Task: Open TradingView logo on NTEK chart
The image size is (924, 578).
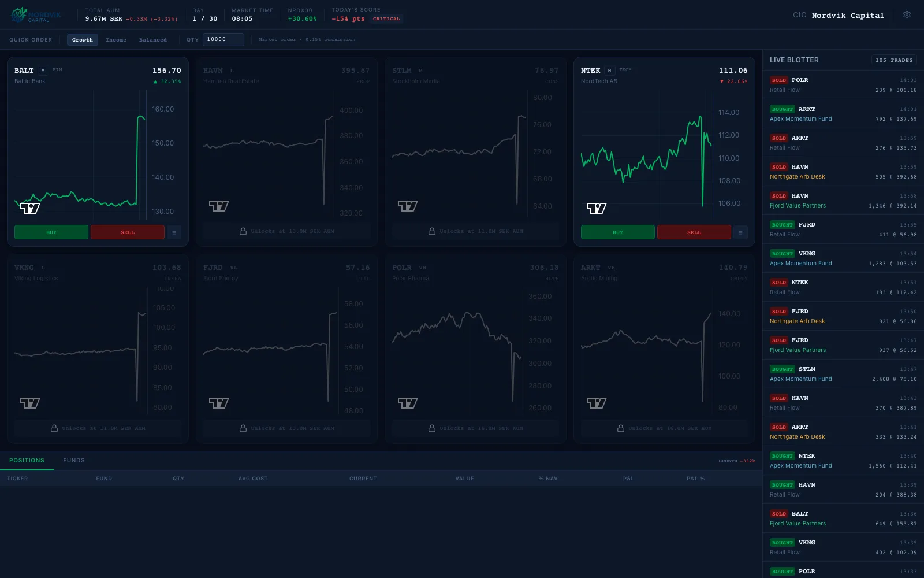Action: coord(597,208)
